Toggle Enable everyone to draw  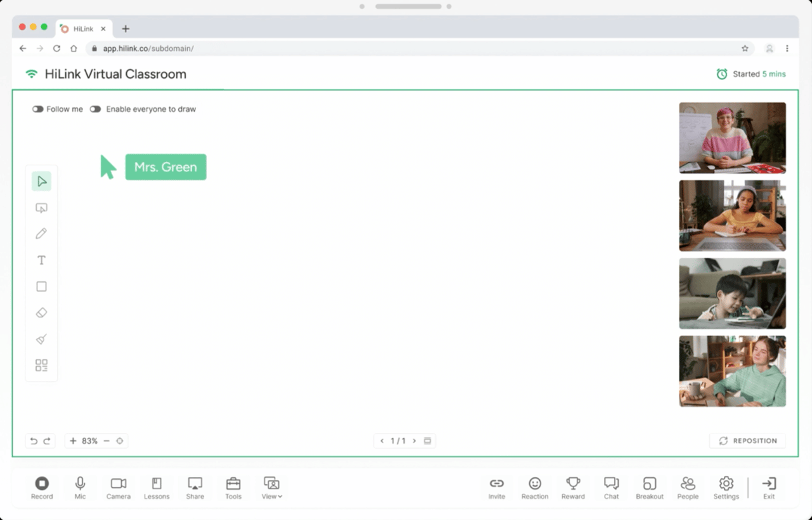pos(95,109)
